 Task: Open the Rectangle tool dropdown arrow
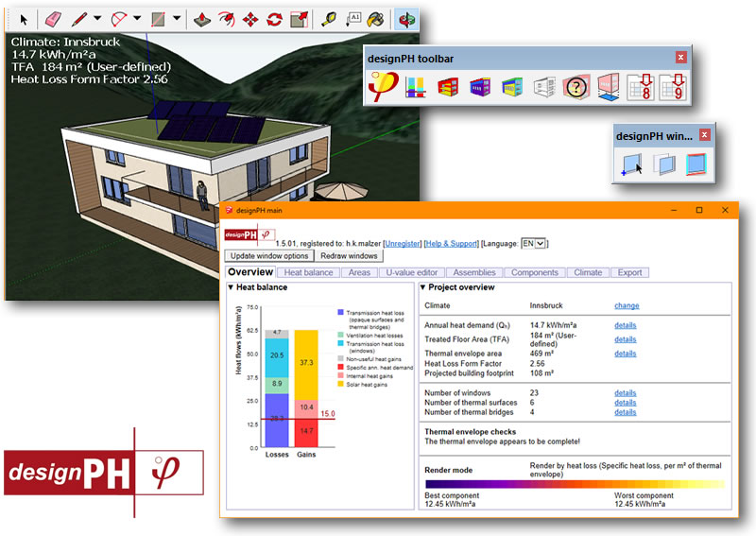tap(177, 18)
